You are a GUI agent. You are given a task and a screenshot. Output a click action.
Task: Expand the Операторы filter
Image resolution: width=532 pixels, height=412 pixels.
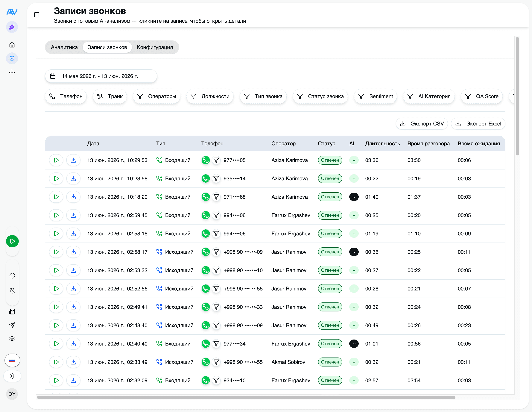[156, 96]
